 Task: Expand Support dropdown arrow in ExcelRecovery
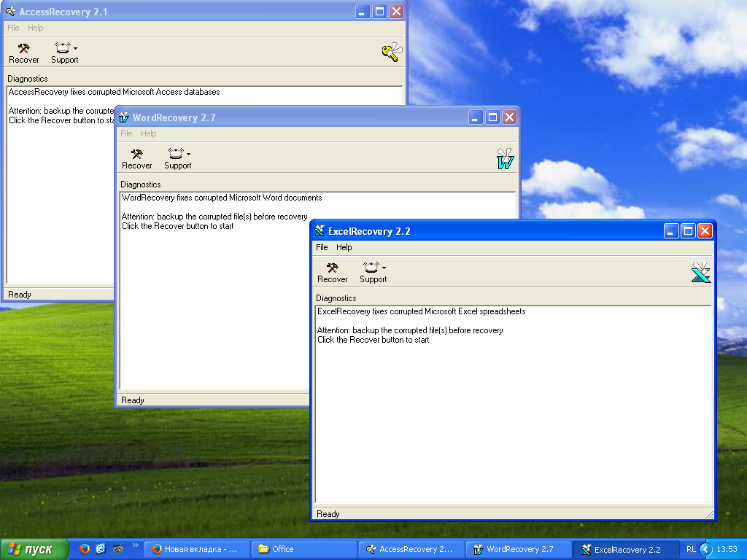pos(384,268)
